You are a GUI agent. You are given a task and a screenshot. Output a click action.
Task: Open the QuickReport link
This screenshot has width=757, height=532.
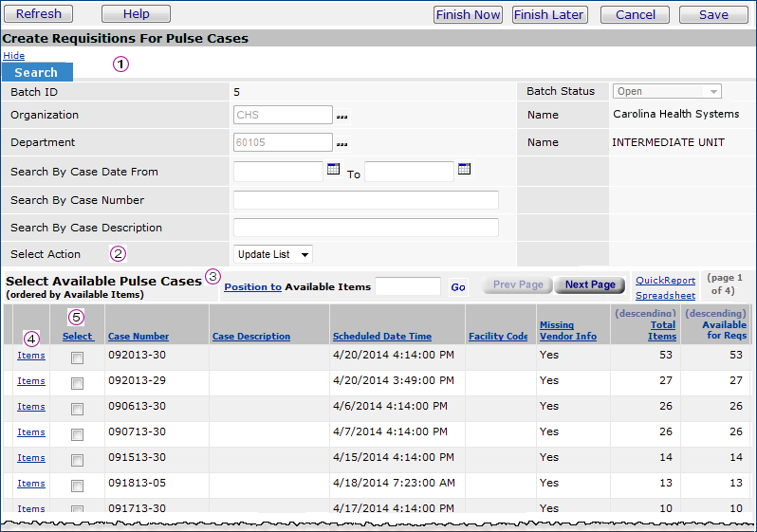click(665, 280)
